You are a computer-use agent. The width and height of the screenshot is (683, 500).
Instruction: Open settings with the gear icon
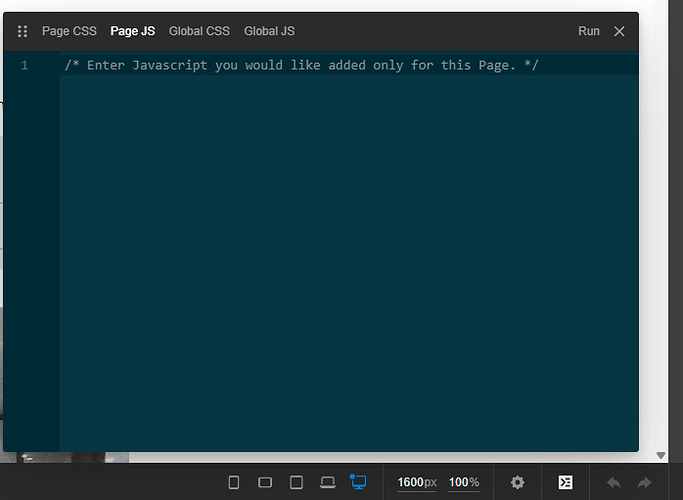pos(517,482)
